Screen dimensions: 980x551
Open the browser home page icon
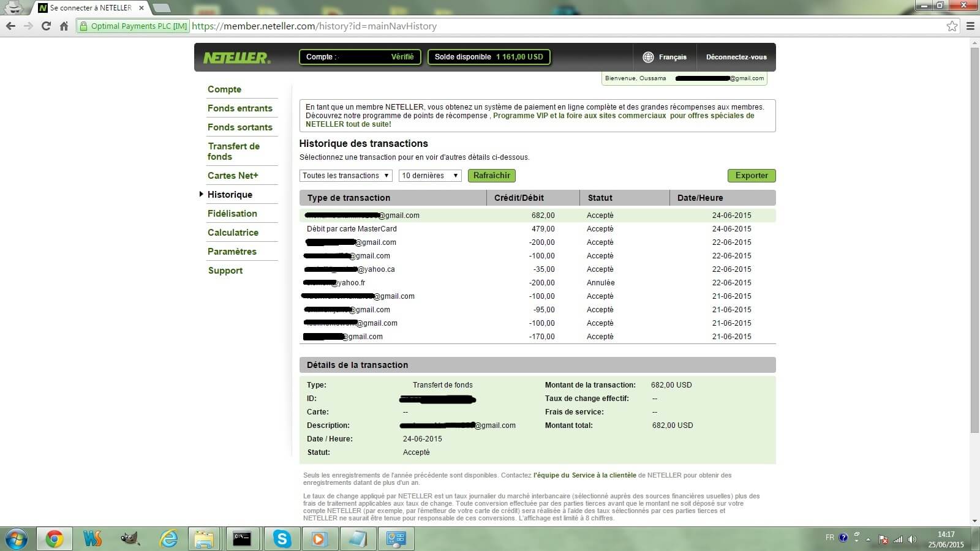tap(64, 26)
